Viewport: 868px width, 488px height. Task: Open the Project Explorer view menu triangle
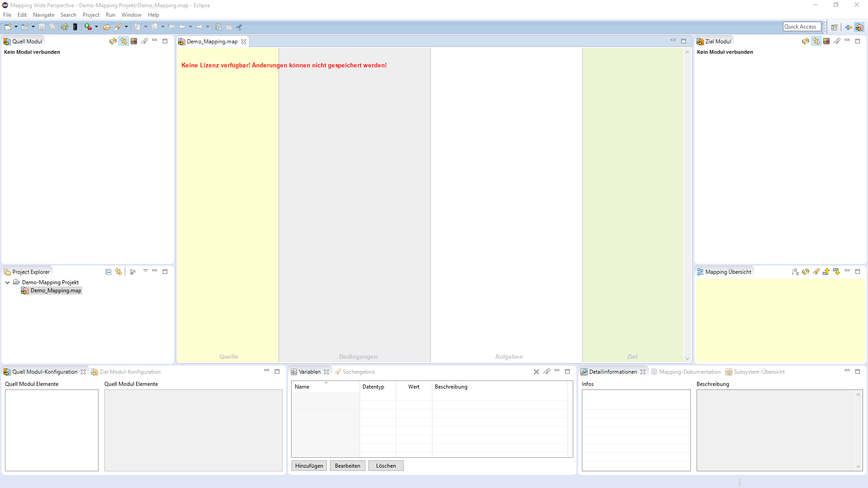pyautogui.click(x=146, y=271)
